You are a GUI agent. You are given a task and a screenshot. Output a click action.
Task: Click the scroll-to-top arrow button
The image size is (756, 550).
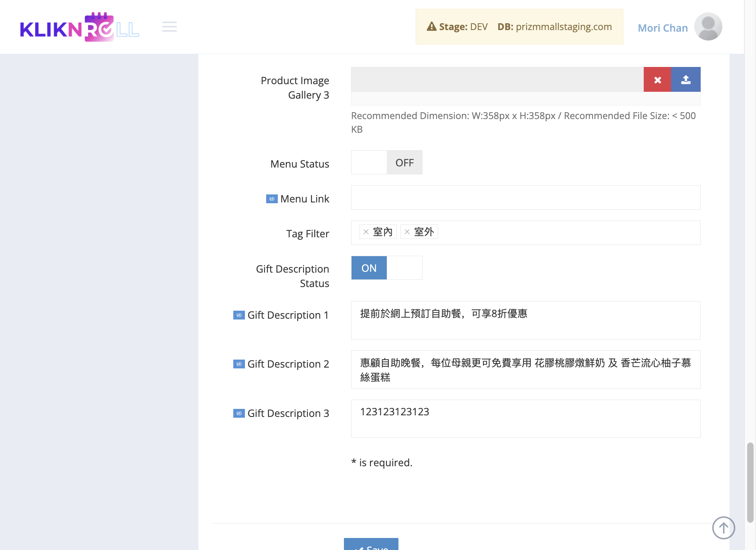[724, 528]
